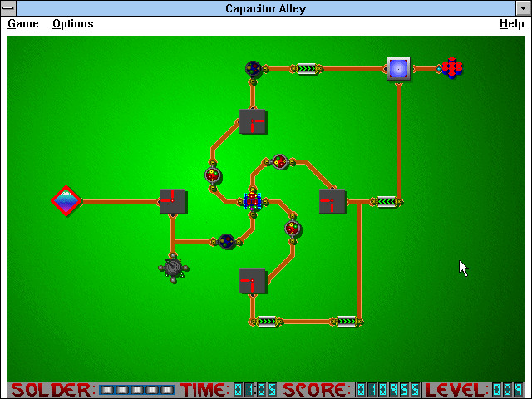Click the dark blue capacitor at top
This screenshot has height=399, width=532.
click(x=254, y=68)
